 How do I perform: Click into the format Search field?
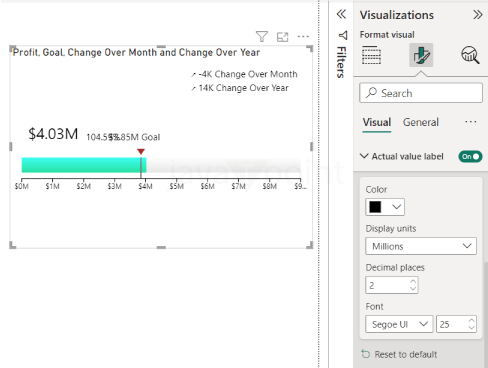coord(421,93)
